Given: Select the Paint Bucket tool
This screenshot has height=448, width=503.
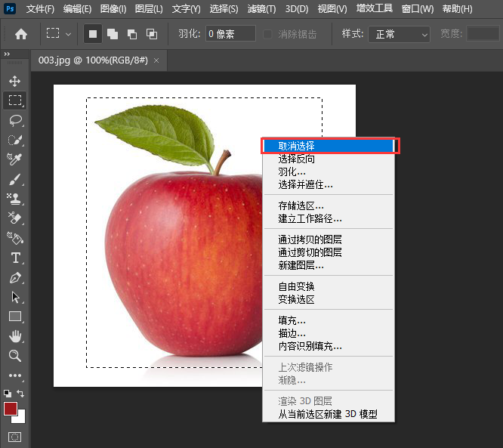Looking at the screenshot, I should click(15, 238).
